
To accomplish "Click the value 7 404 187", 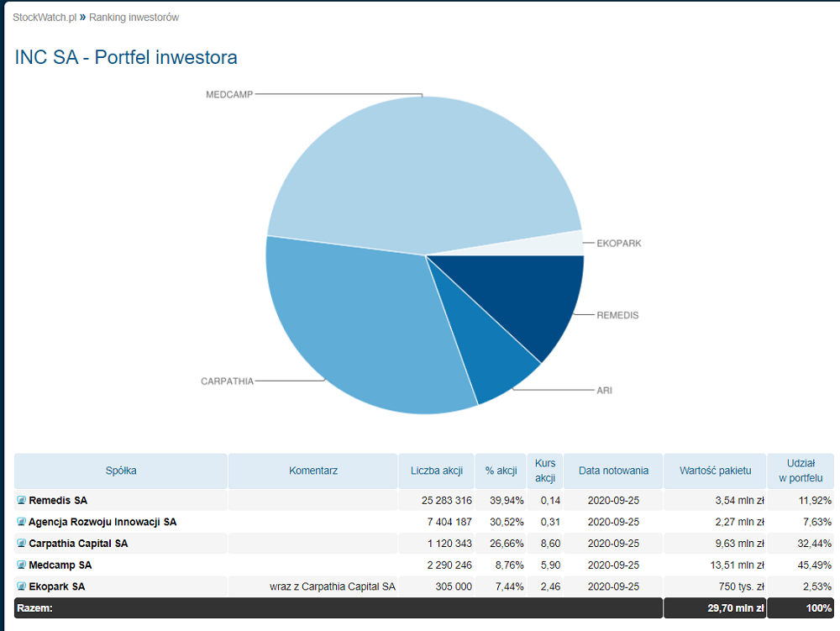I will coord(449,522).
